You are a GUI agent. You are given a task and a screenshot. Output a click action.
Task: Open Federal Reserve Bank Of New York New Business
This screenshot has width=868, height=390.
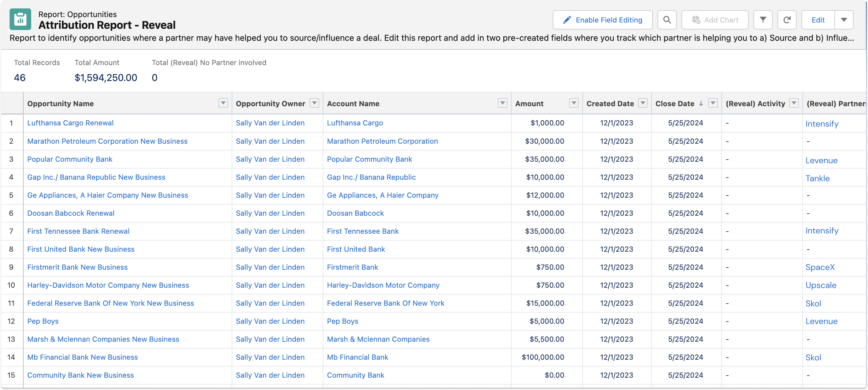point(111,303)
